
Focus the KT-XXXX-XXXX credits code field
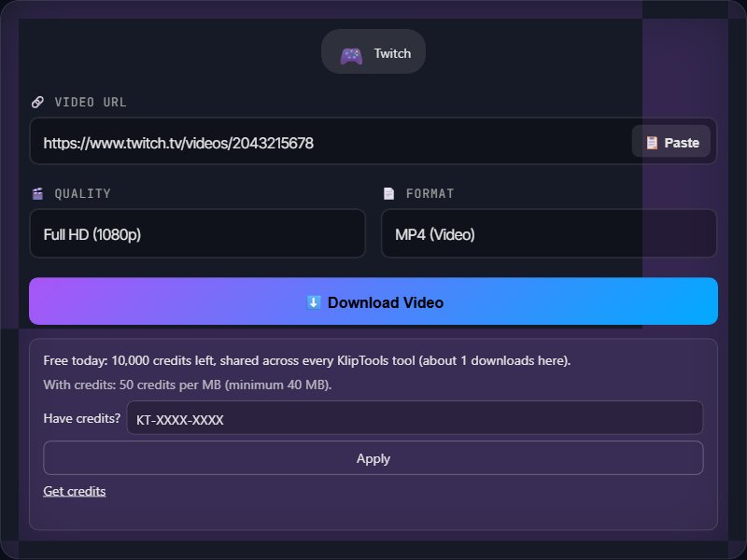(x=415, y=417)
